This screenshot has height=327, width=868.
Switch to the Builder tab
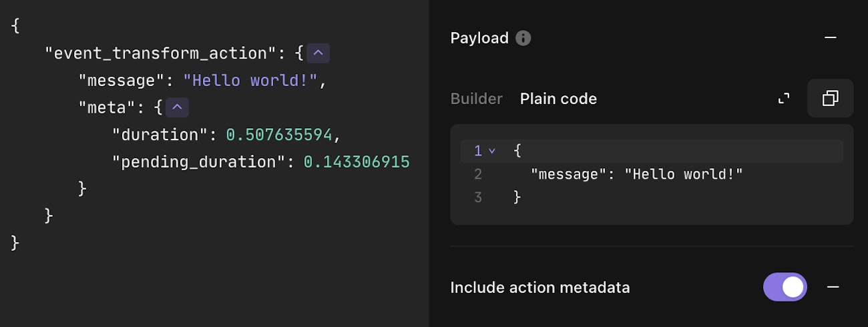476,99
